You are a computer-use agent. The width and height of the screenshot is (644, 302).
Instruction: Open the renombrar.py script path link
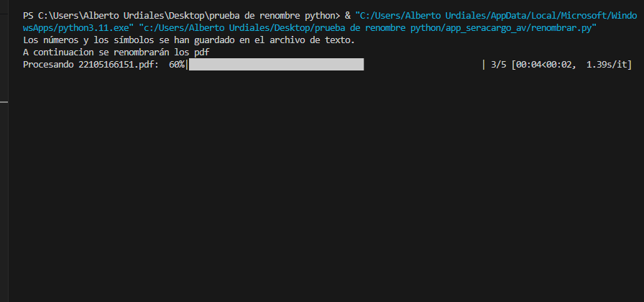click(x=368, y=28)
